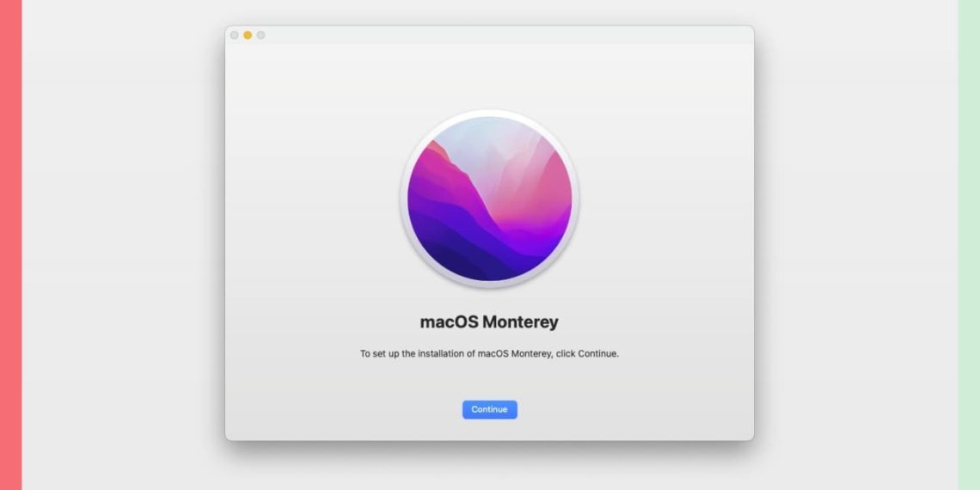The image size is (980, 490).
Task: Click the "To set up the installation" instruction text
Action: coord(489,354)
